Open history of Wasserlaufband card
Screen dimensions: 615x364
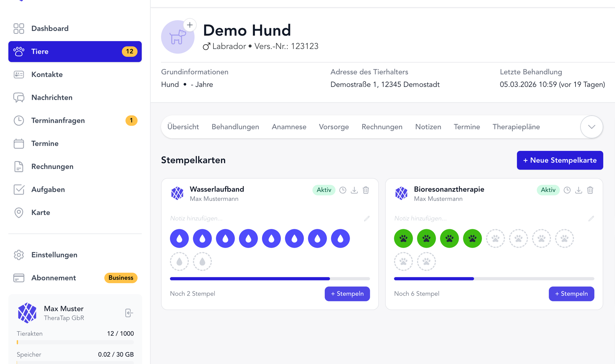click(343, 190)
